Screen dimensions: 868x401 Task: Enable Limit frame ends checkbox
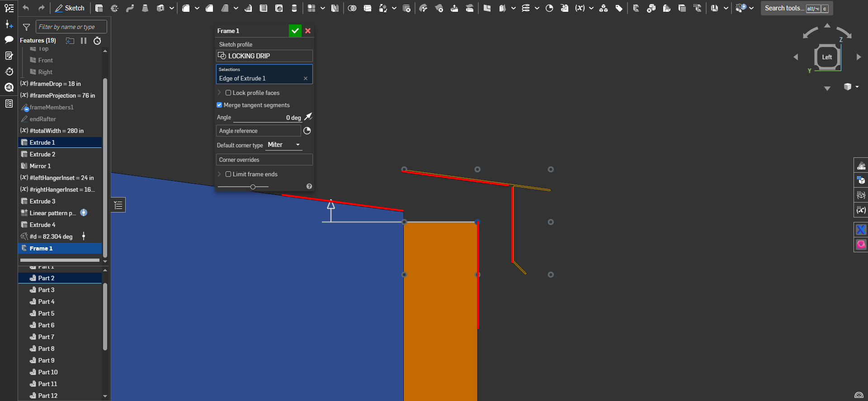click(228, 174)
